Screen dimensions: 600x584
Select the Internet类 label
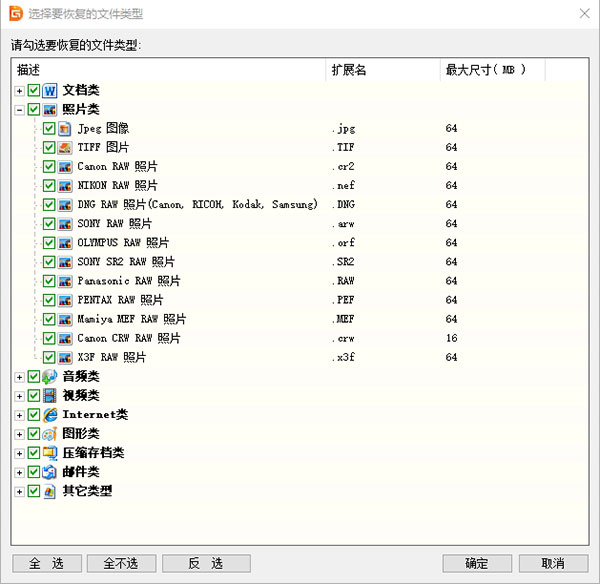click(x=95, y=415)
